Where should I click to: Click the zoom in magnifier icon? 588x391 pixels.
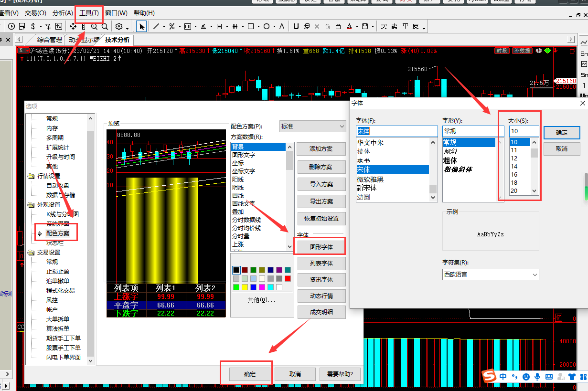pos(94,26)
